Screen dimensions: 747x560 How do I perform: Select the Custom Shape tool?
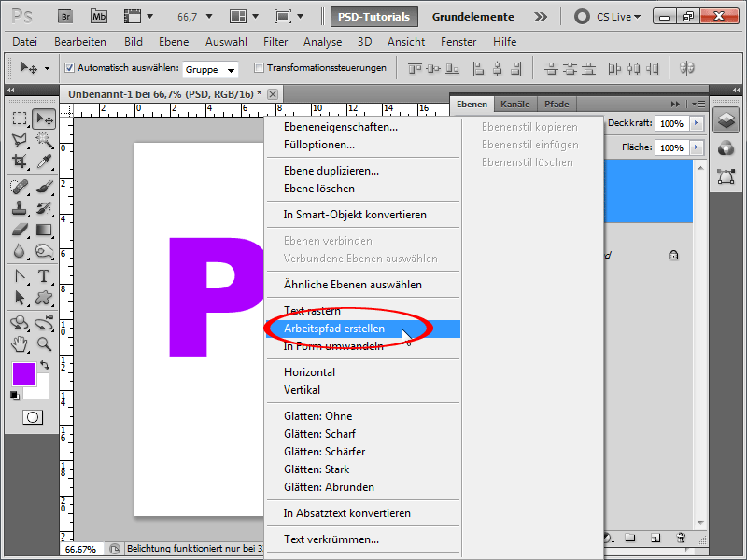pos(44,298)
